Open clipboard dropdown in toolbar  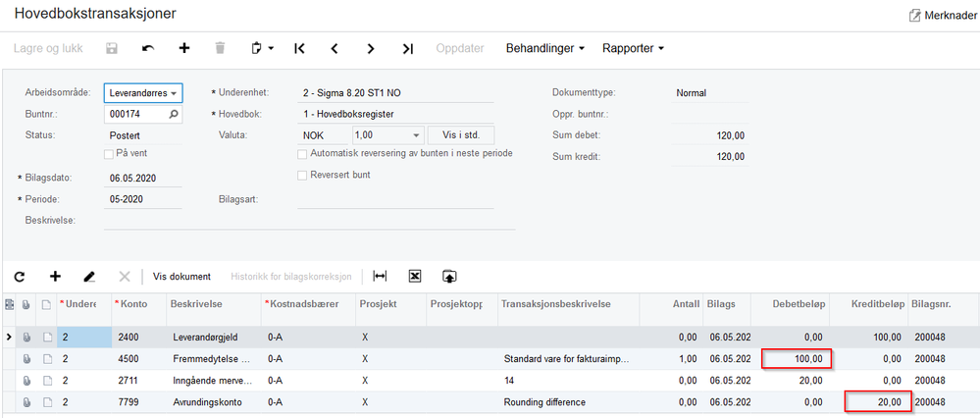pos(261,48)
